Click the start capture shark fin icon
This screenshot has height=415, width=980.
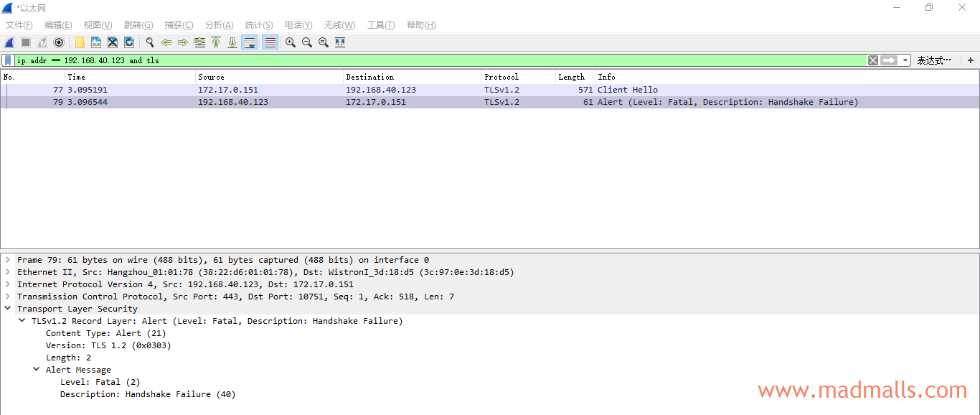[9, 42]
